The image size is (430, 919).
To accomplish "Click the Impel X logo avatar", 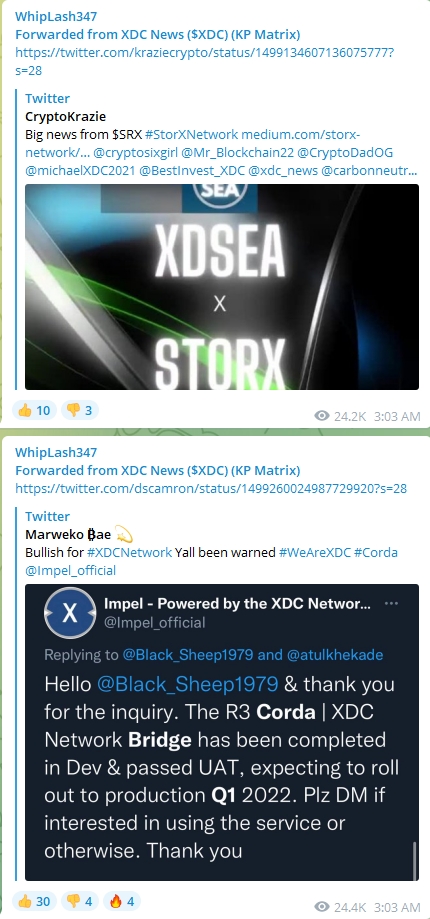I will pyautogui.click(x=70, y=612).
